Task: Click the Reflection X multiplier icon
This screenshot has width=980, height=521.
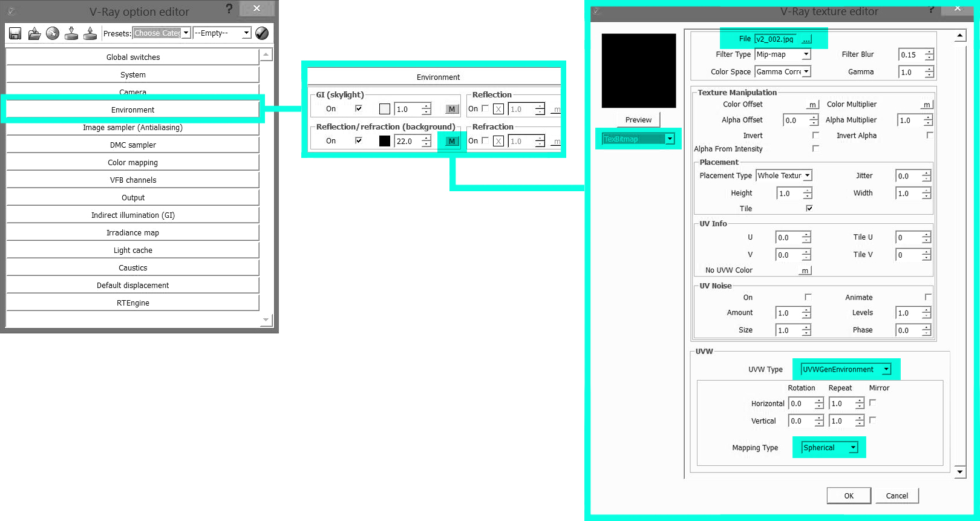Action: coord(498,110)
